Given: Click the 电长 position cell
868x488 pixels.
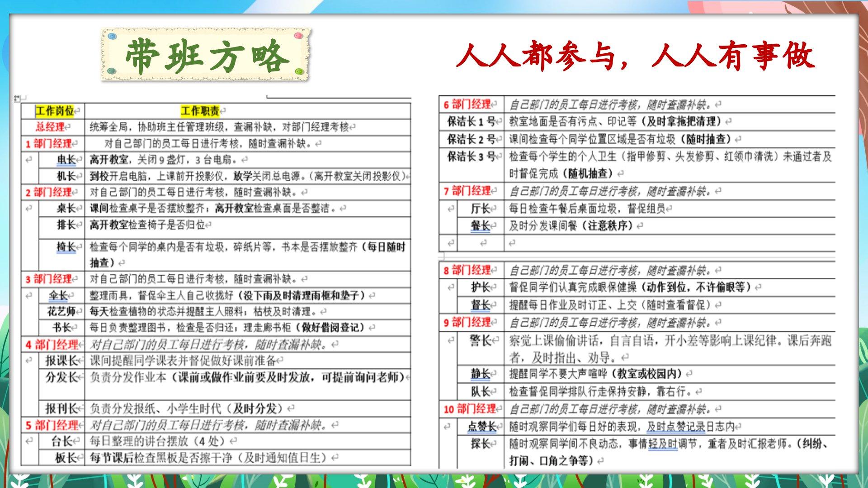Looking at the screenshot, I should pyautogui.click(x=66, y=160).
